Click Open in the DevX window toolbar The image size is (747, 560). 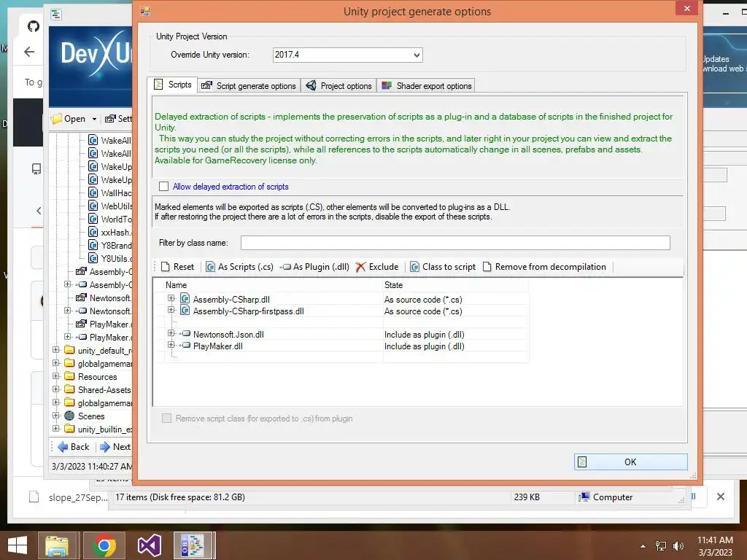(x=69, y=119)
